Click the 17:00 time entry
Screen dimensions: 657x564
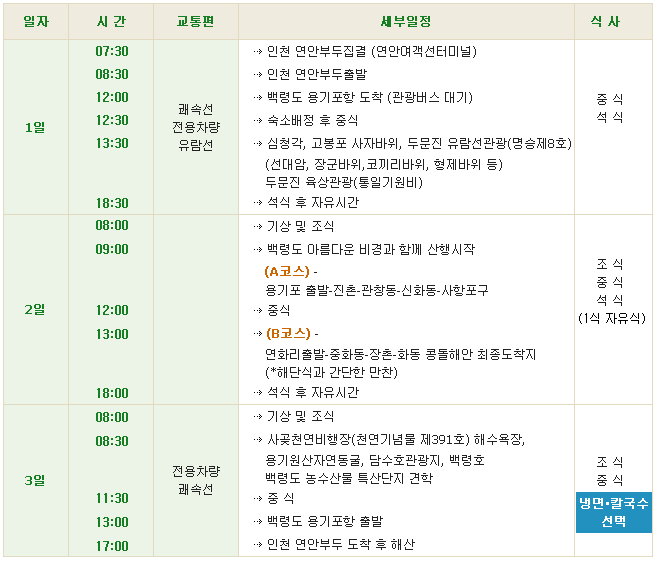click(x=112, y=546)
